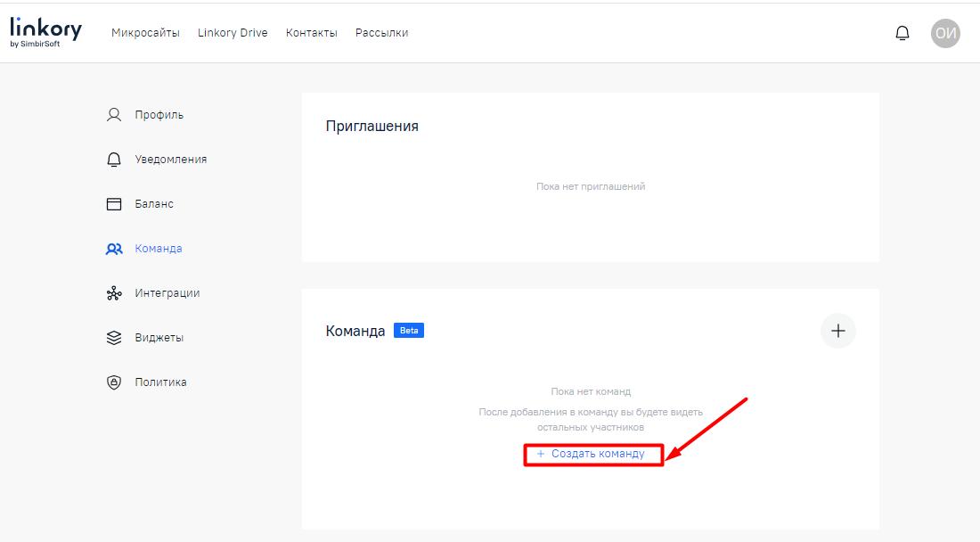Viewport: 980px width, 542px height.
Task: Open notifications with the top bell icon
Action: [x=903, y=32]
